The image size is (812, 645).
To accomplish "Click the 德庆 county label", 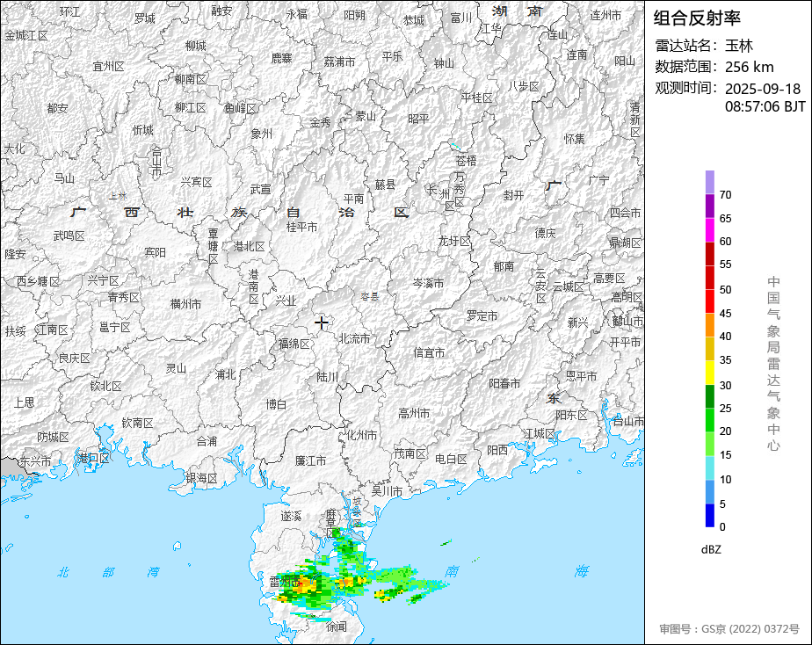I will click(x=546, y=234).
